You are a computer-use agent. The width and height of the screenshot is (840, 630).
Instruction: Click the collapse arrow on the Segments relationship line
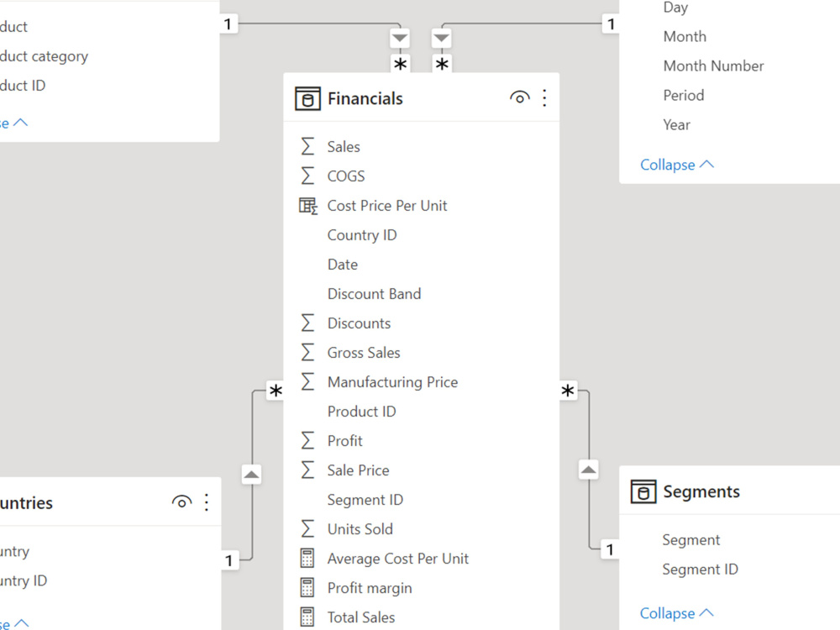[588, 470]
